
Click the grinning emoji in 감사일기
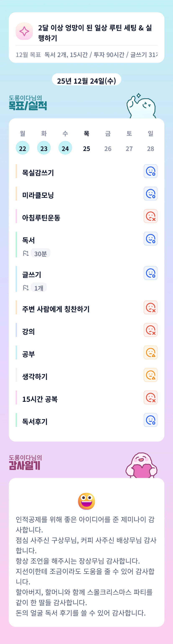86,501
